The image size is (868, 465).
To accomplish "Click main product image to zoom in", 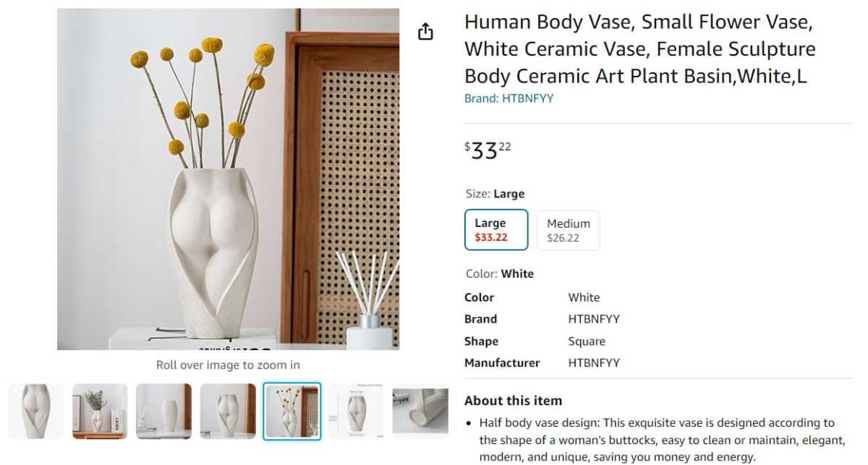I will [228, 179].
